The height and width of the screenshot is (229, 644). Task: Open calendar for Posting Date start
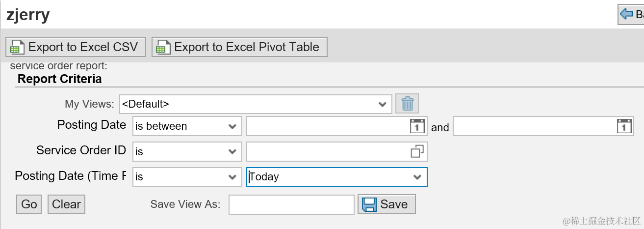[416, 126]
